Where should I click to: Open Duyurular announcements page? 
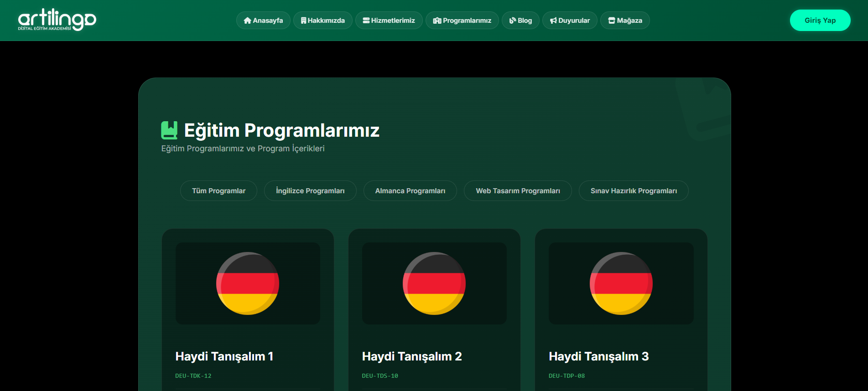(570, 21)
